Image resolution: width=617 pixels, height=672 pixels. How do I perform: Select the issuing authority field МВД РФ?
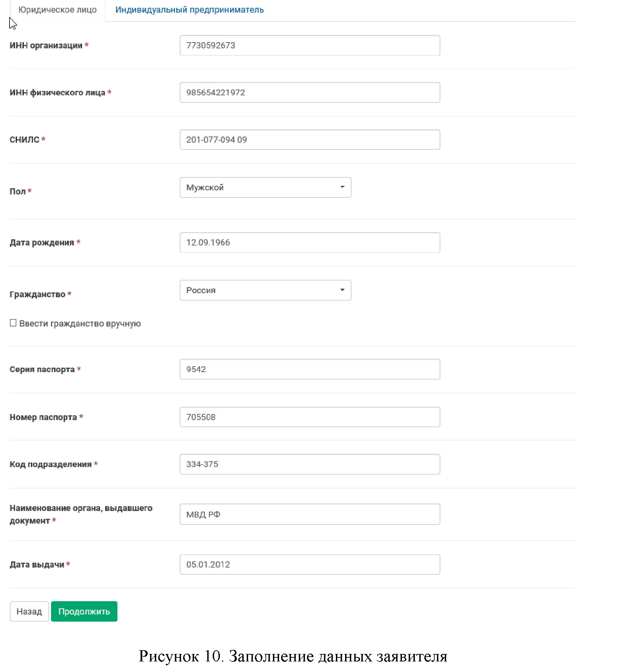click(x=309, y=514)
